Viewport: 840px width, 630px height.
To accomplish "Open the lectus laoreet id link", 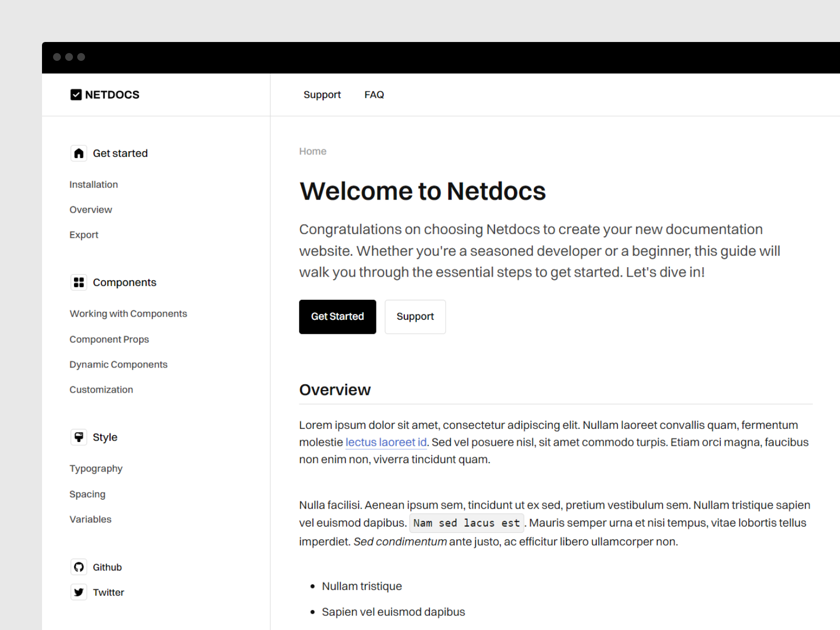I will click(x=386, y=443).
